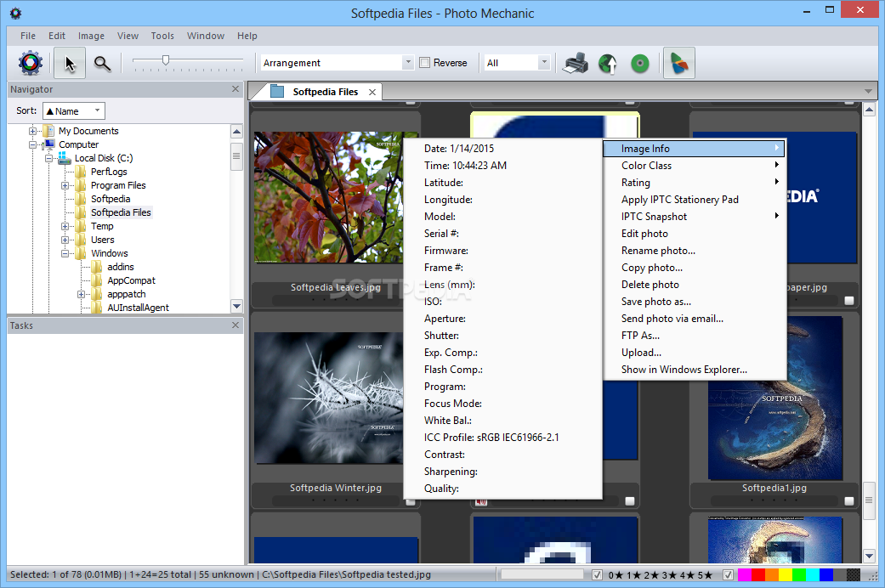This screenshot has height=588, width=885.
Task: Open the View menu
Action: [x=128, y=36]
